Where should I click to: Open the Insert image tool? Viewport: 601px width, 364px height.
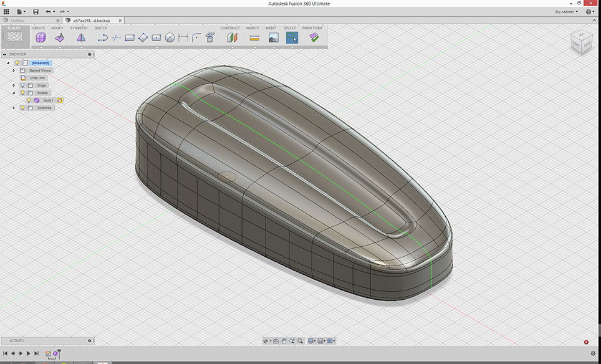click(273, 37)
